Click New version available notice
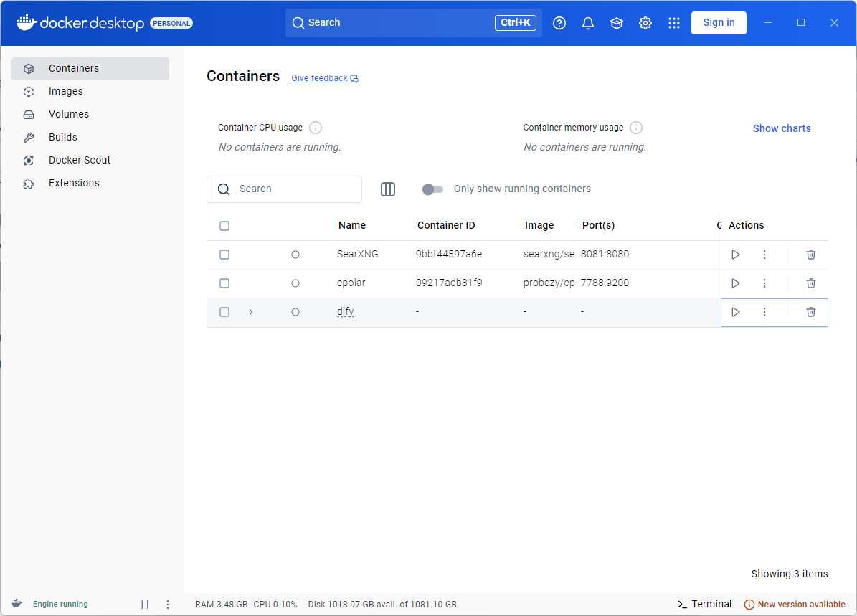 [795, 605]
